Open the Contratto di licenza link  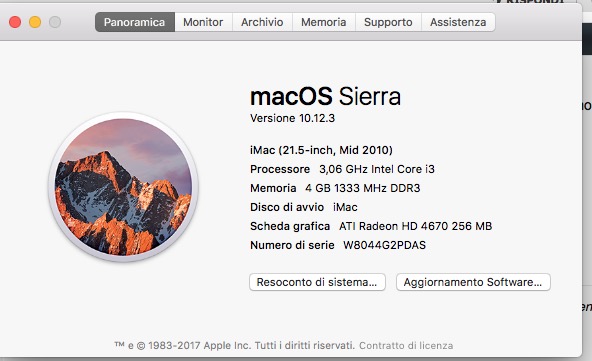click(x=406, y=346)
